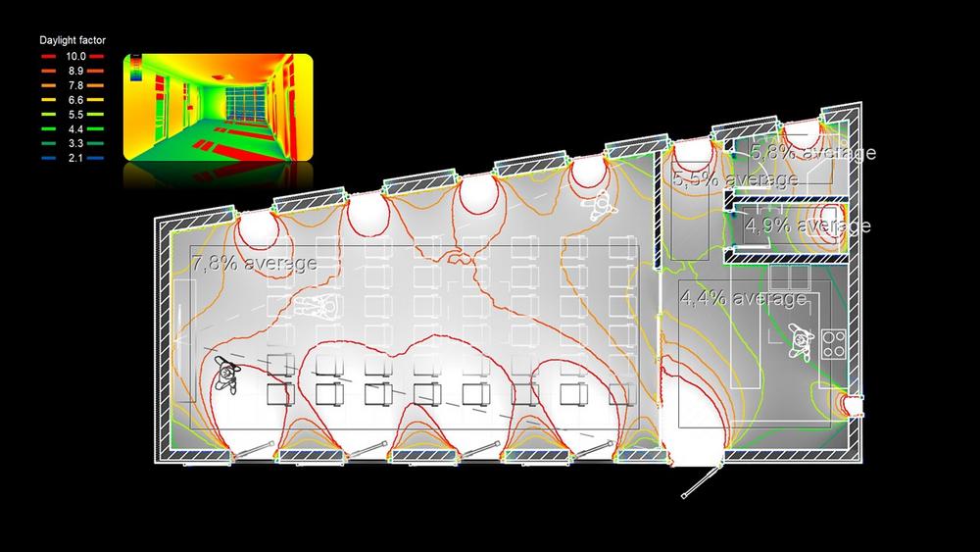
Task: Click the 2.1 blue legend swatch
Action: point(48,157)
